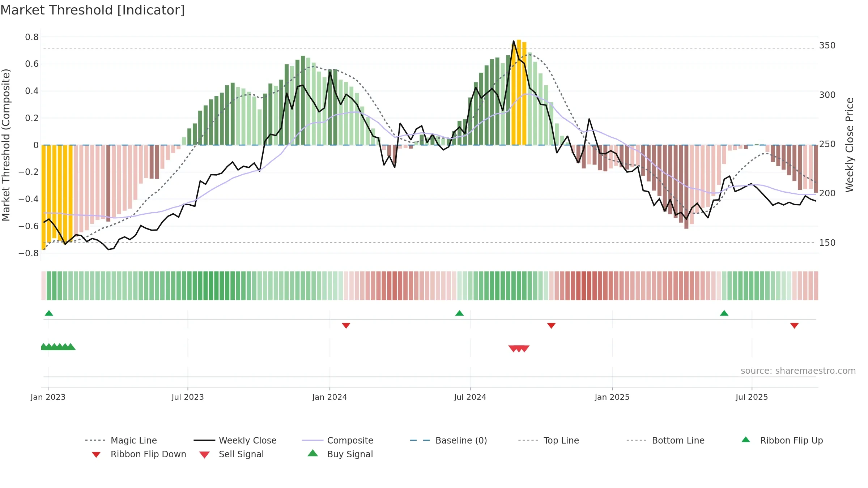Click the 0.8 left axis tick

tap(32, 37)
